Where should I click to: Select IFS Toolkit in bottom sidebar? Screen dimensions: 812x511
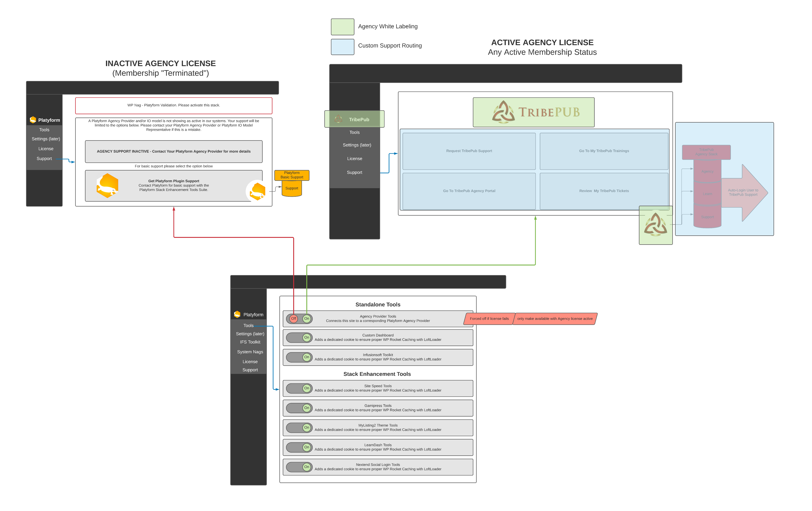(x=250, y=342)
